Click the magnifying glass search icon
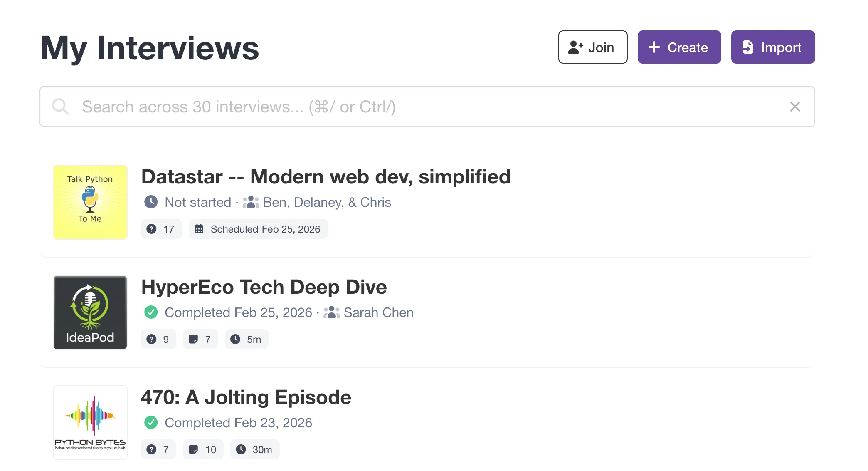 point(60,107)
